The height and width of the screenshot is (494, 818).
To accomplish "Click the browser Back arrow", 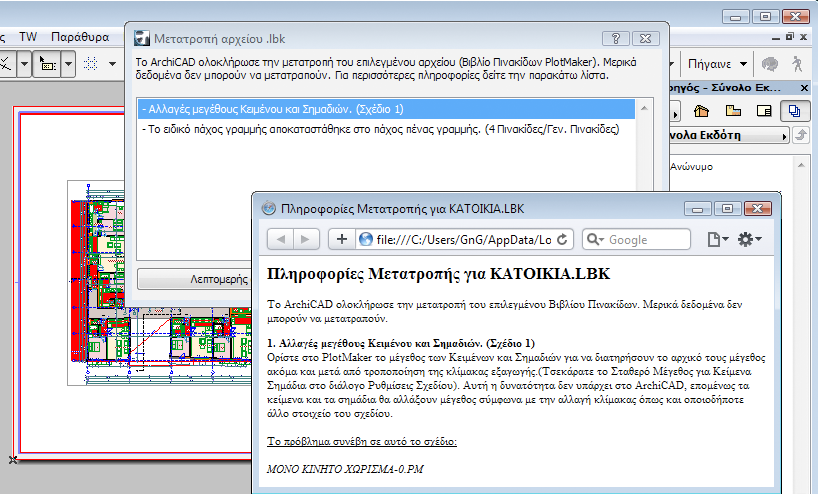I will pyautogui.click(x=281, y=239).
